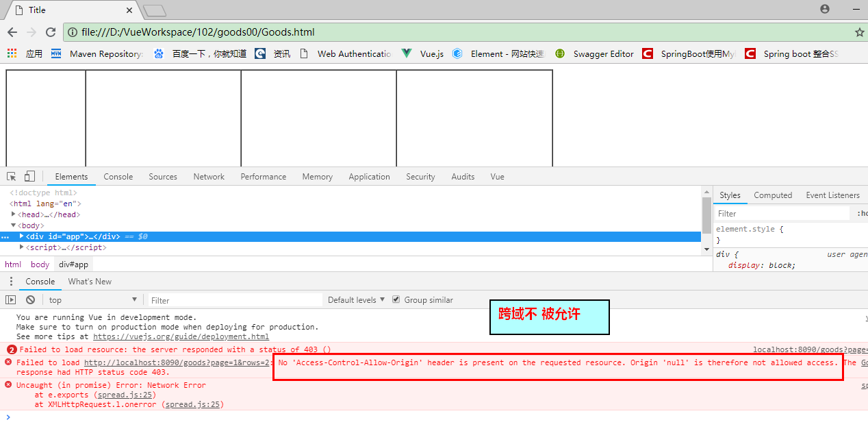
Task: Select the Styles pane tab
Action: (x=730, y=195)
